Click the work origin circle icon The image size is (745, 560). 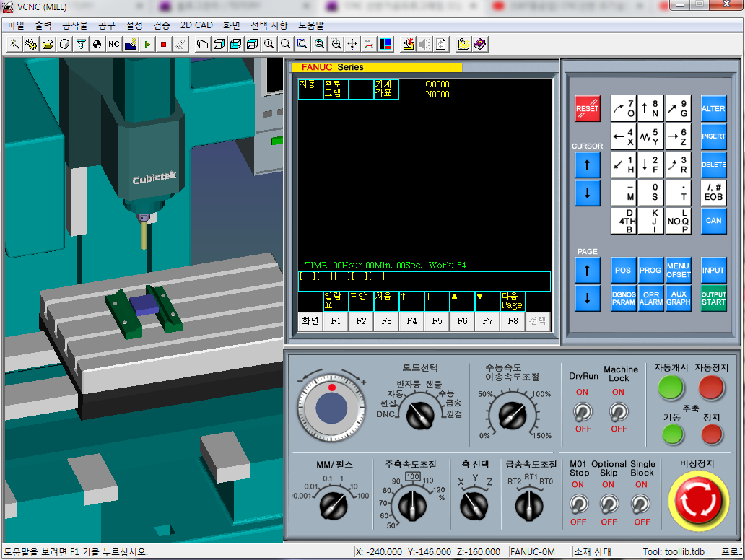[97, 44]
